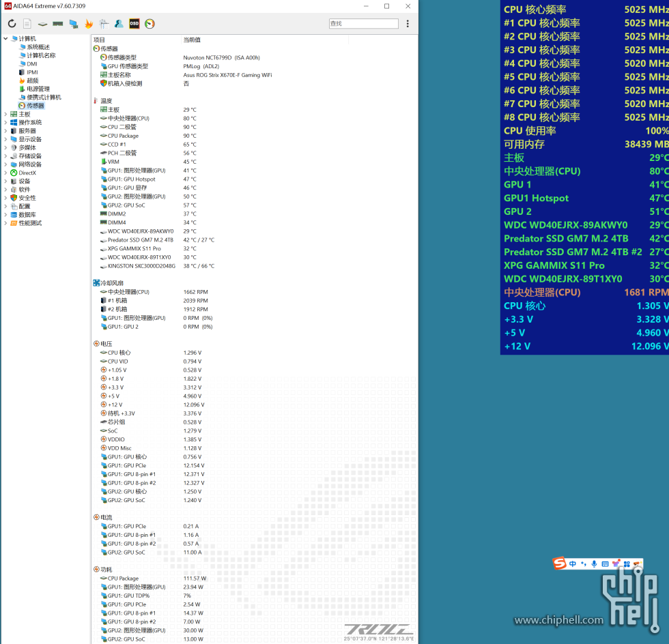Expand the 服务器 tree node
669x644 pixels.
pos(5,131)
